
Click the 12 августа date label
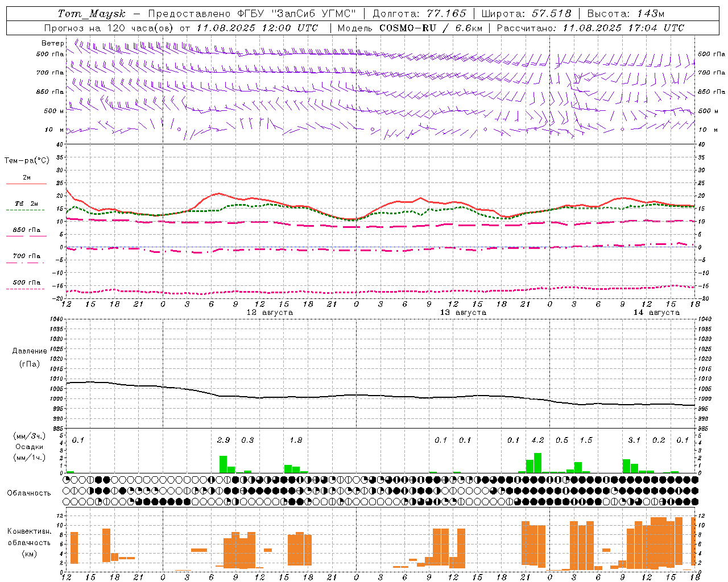[x=270, y=313]
